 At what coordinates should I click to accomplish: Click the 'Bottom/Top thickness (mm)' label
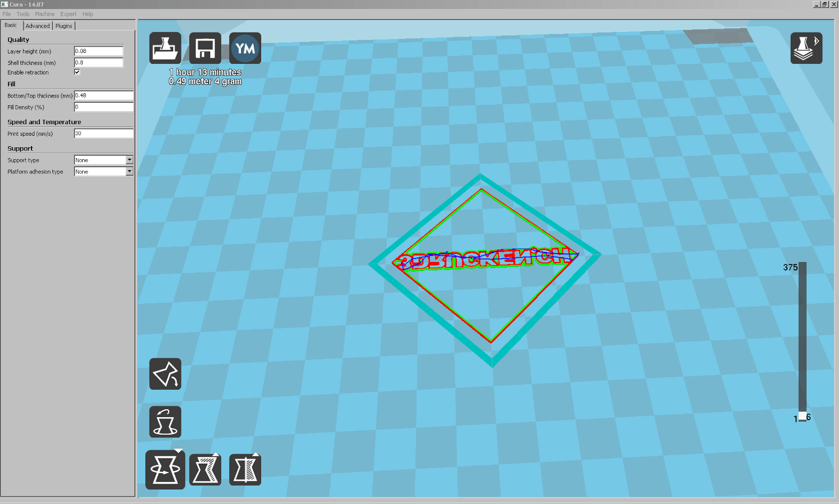[x=40, y=96]
